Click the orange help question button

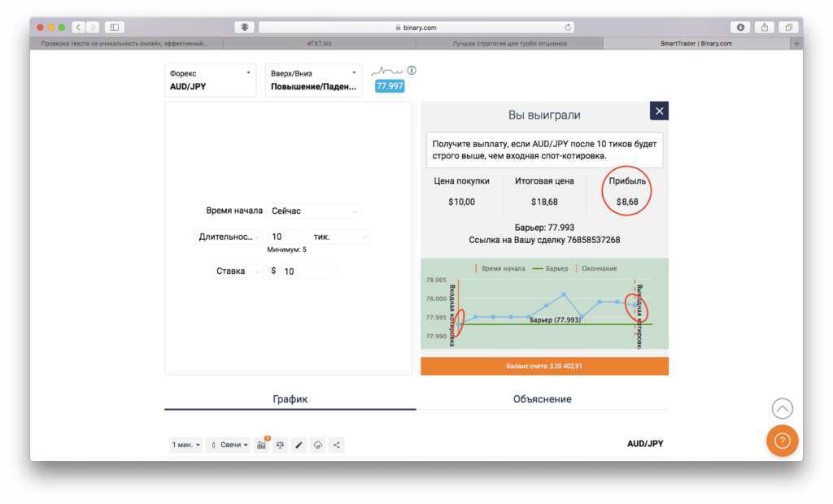pos(782,441)
